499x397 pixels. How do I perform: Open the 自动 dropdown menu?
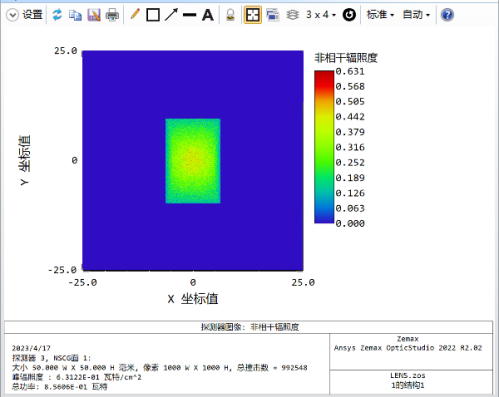point(416,15)
